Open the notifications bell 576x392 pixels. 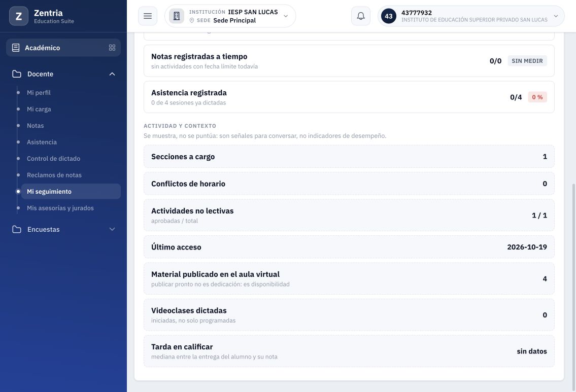pyautogui.click(x=361, y=16)
